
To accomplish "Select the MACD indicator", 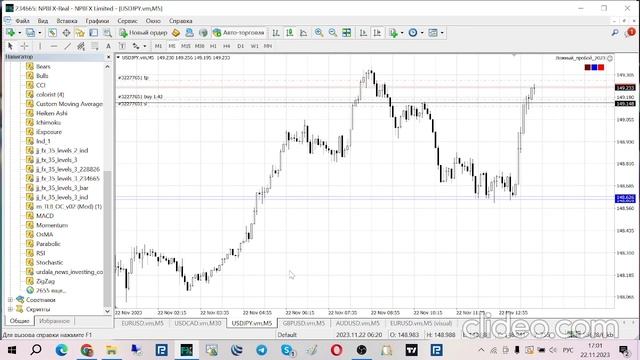I will tap(44, 216).
